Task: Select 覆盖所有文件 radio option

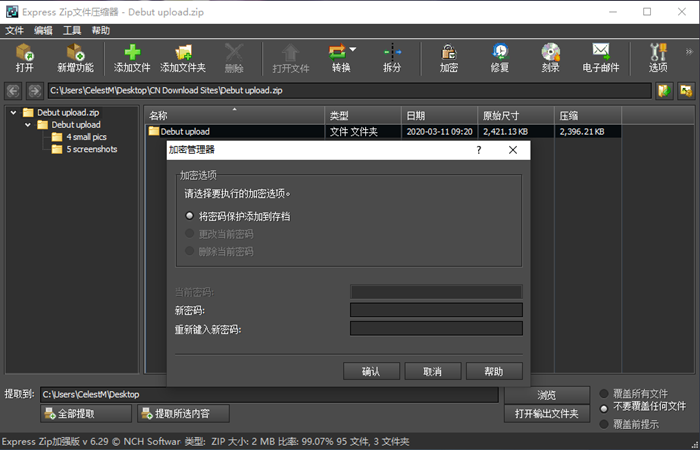Action: click(604, 394)
